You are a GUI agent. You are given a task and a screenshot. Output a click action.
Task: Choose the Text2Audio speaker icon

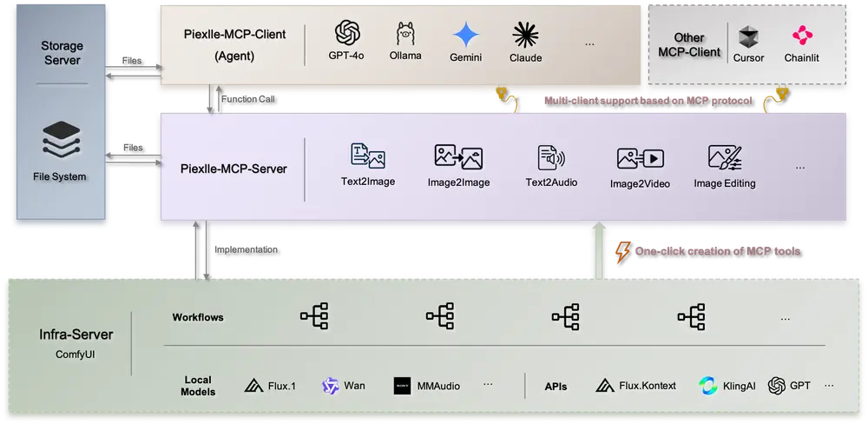pyautogui.click(x=550, y=157)
